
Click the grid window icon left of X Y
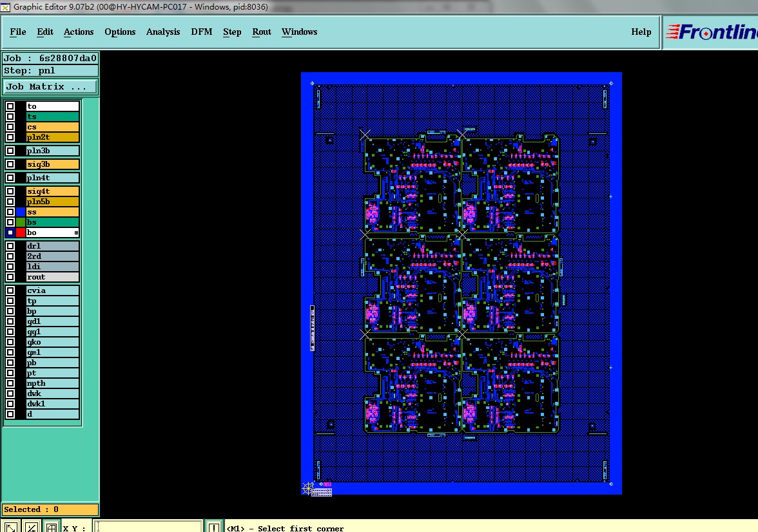click(x=52, y=527)
